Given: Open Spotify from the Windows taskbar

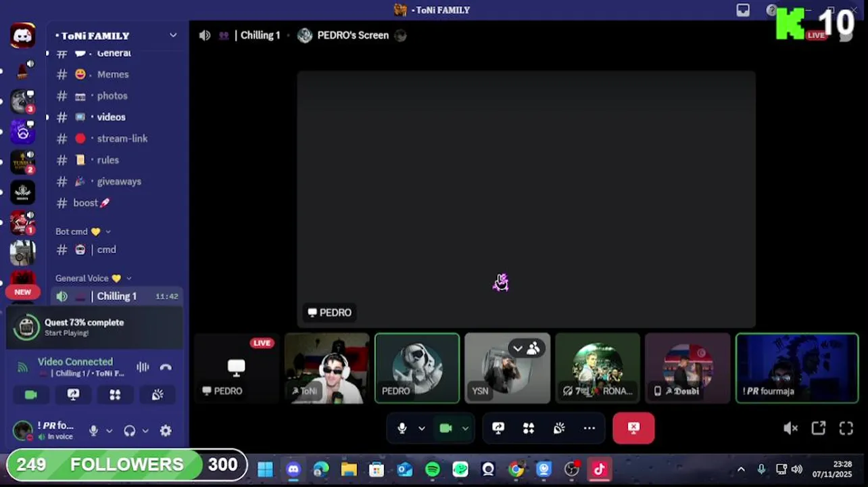Looking at the screenshot, I should [433, 469].
